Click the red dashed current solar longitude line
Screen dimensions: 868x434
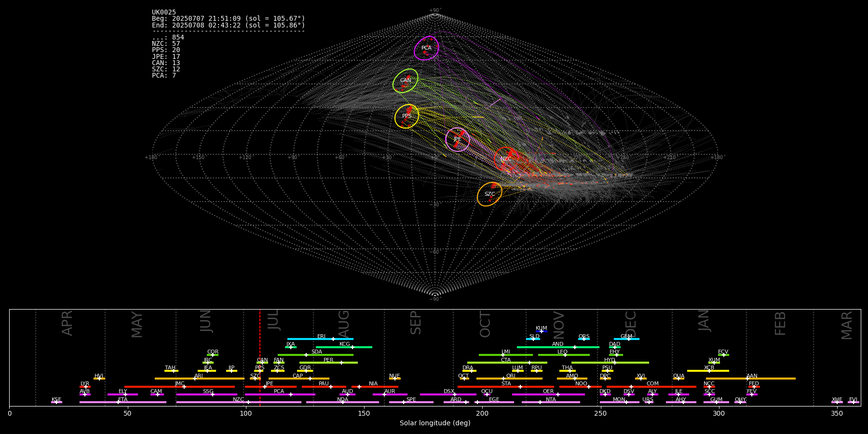(260, 357)
